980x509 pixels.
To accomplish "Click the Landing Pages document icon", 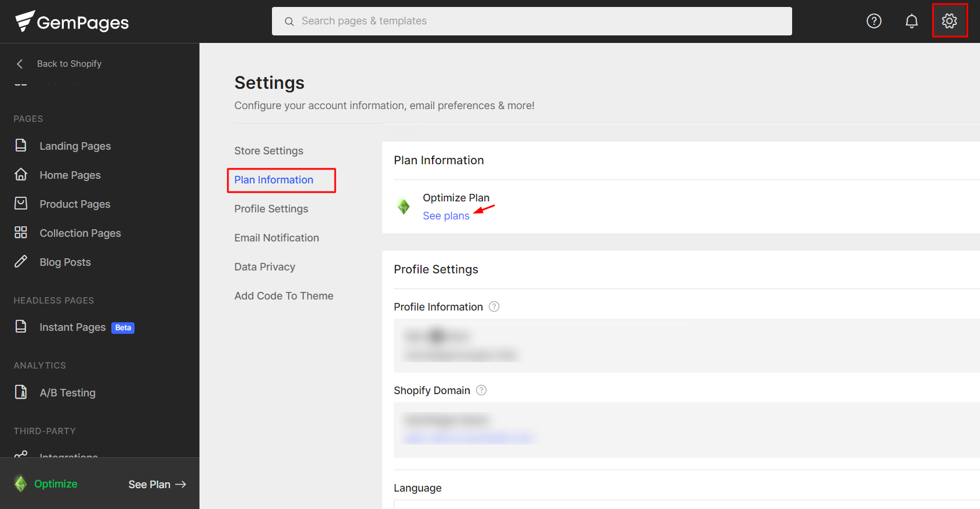I will [x=21, y=145].
